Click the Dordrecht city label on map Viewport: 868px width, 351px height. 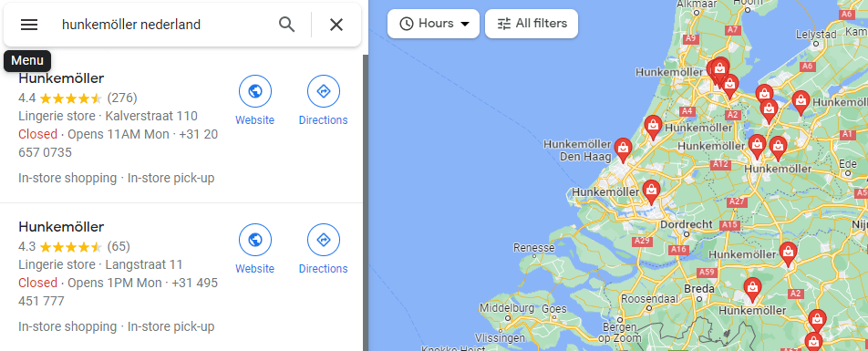pos(686,225)
